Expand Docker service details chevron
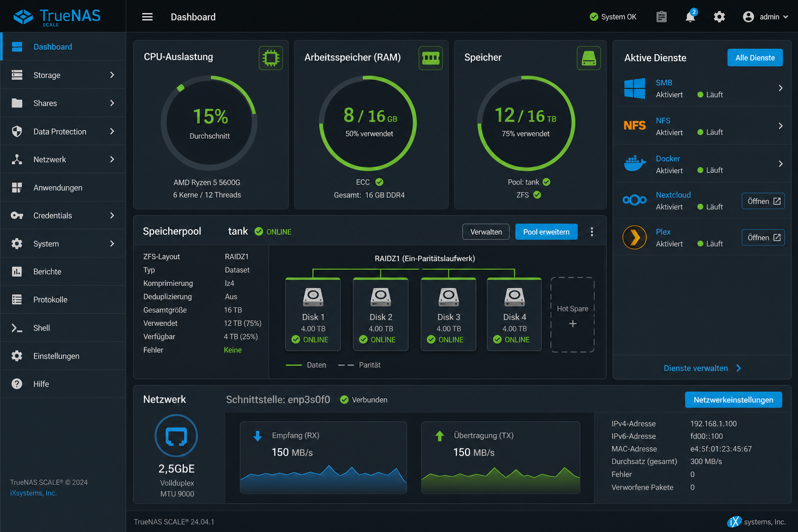The image size is (798, 532). point(780,164)
